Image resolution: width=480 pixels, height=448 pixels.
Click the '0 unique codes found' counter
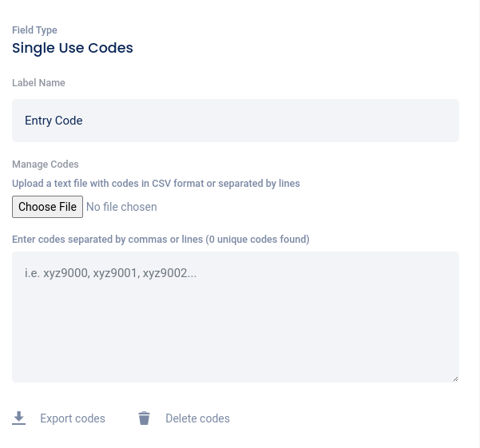(x=257, y=240)
